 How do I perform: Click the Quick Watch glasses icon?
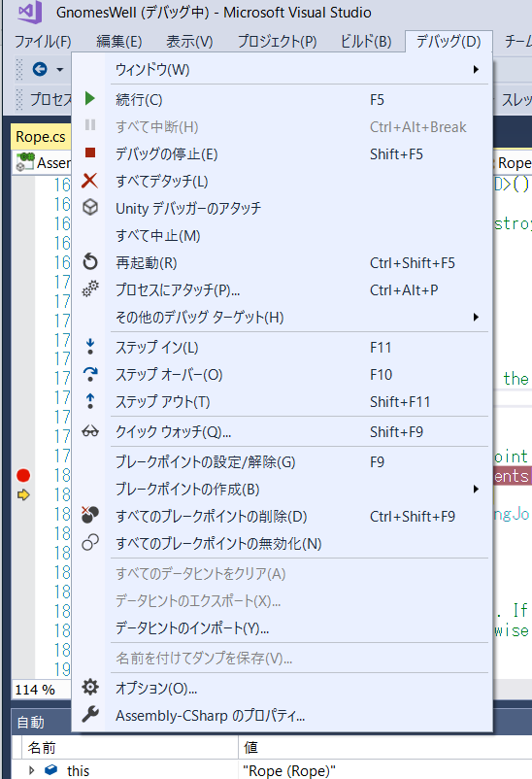(x=90, y=431)
